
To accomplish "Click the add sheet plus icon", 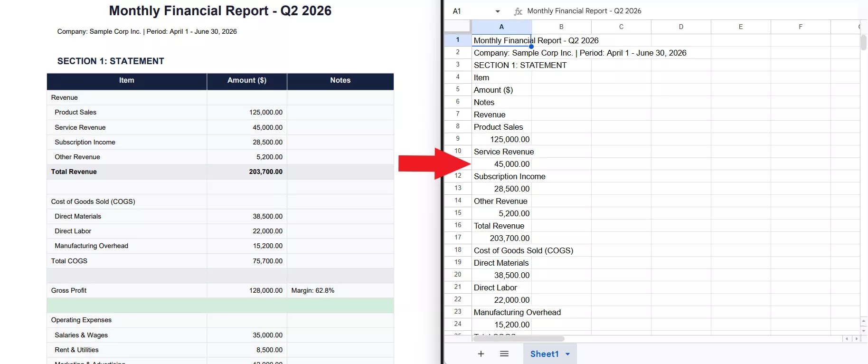I will [x=481, y=354].
